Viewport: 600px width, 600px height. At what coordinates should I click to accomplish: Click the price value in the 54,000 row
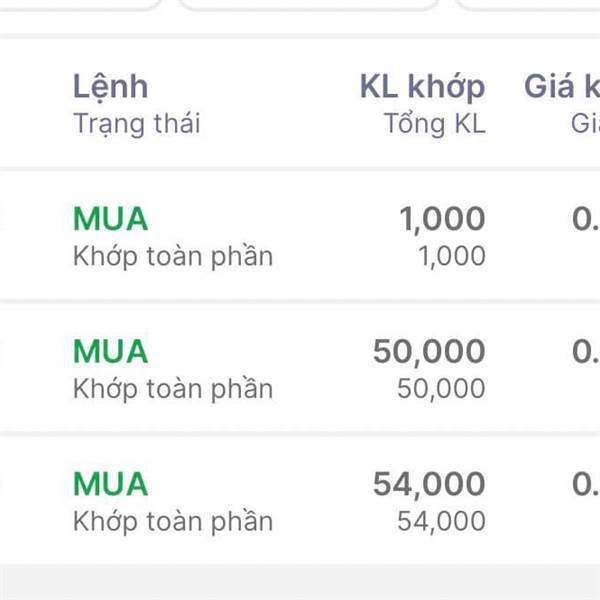(x=585, y=484)
